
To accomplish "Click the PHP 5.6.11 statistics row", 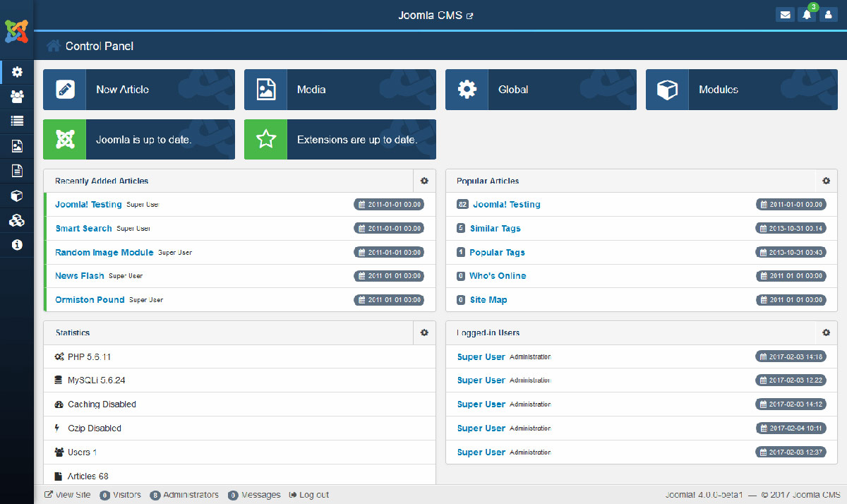I will (239, 357).
